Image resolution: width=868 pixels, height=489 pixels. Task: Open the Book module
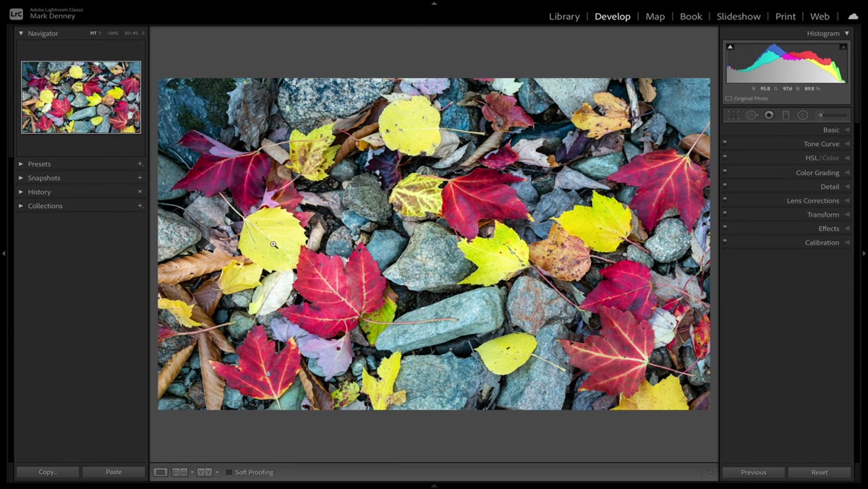691,16
